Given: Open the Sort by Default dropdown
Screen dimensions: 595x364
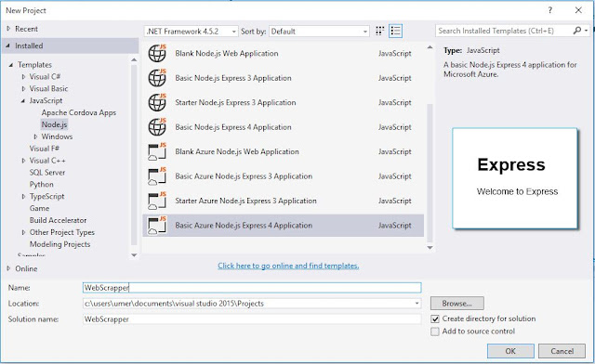Looking at the screenshot, I should tap(319, 31).
